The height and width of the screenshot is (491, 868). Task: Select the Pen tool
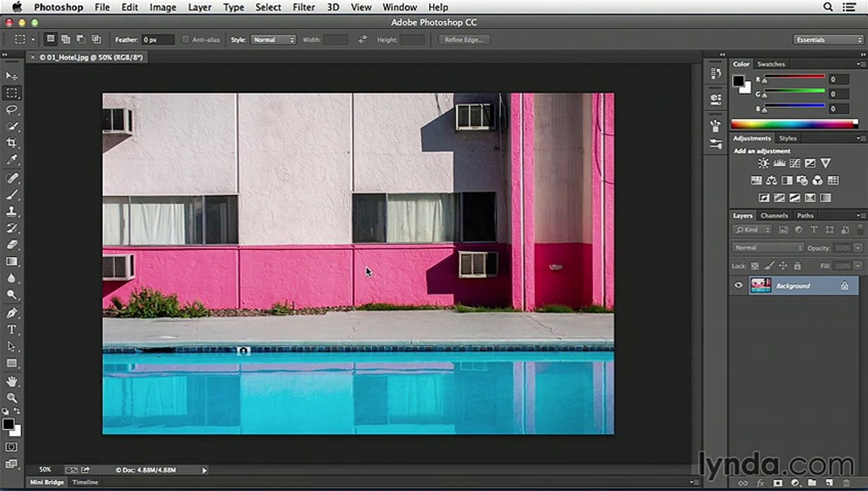[12, 313]
